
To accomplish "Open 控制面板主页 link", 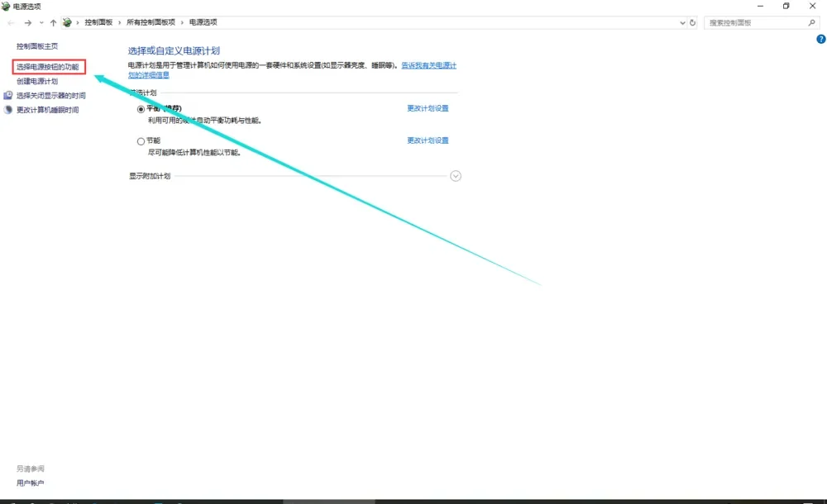I will pyautogui.click(x=37, y=46).
